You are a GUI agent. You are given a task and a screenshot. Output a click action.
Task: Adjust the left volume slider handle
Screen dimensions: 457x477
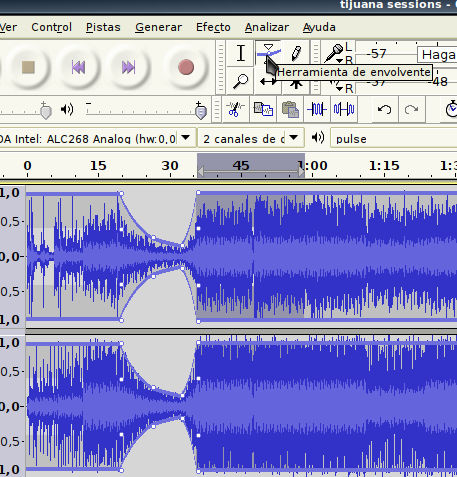[x=46, y=111]
